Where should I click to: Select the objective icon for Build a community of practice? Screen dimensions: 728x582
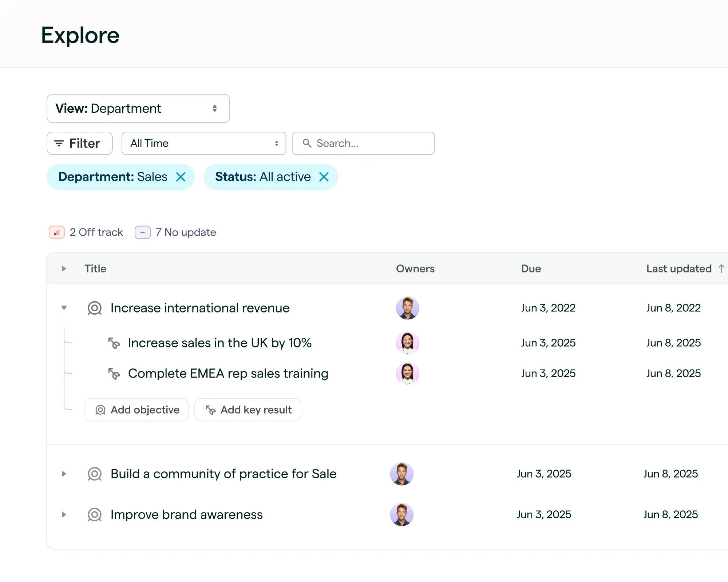94,474
